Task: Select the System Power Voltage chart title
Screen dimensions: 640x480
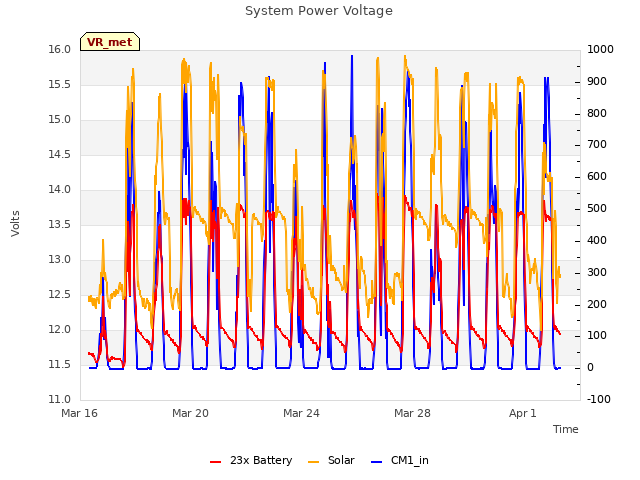Action: click(x=319, y=11)
